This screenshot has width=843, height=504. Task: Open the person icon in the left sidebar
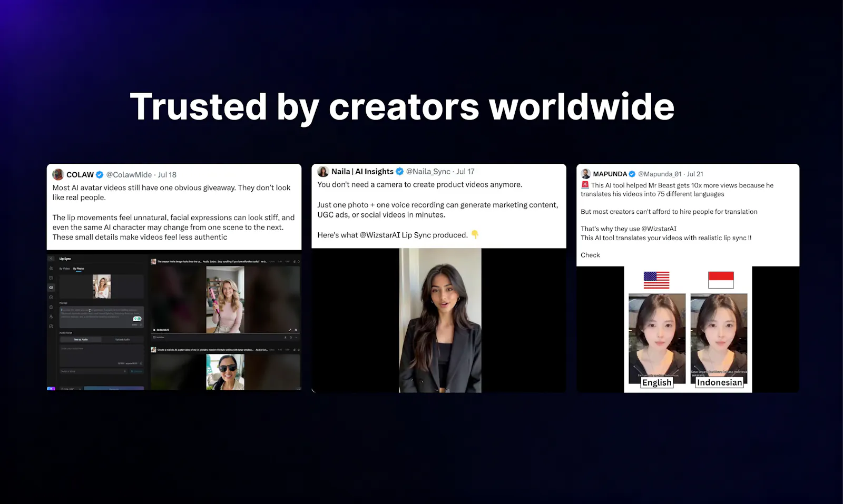tap(51, 317)
